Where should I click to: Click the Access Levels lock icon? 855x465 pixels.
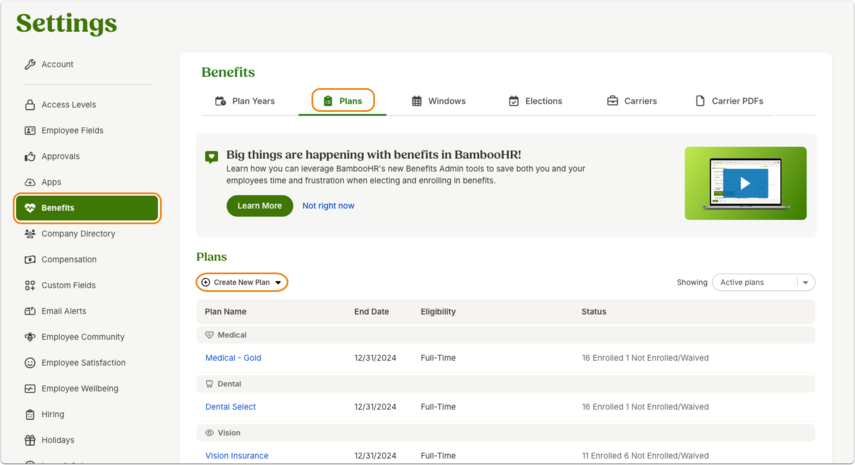point(30,105)
